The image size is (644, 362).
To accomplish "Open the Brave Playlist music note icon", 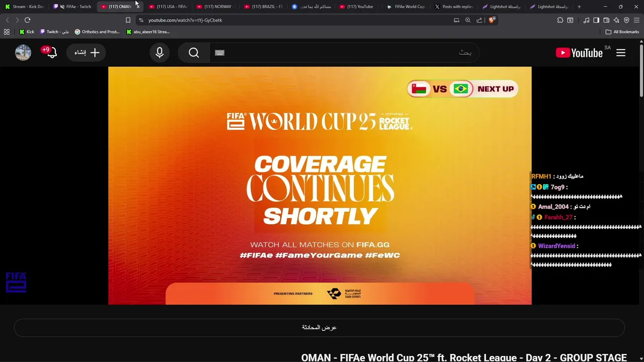I will pyautogui.click(x=586, y=20).
